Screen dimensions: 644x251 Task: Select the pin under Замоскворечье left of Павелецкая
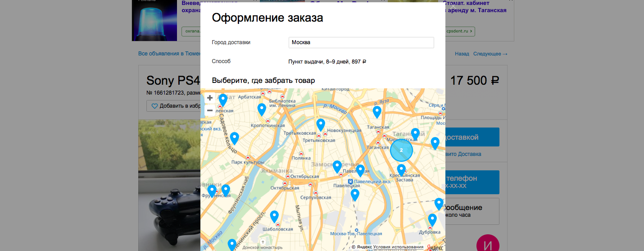[x=337, y=167]
